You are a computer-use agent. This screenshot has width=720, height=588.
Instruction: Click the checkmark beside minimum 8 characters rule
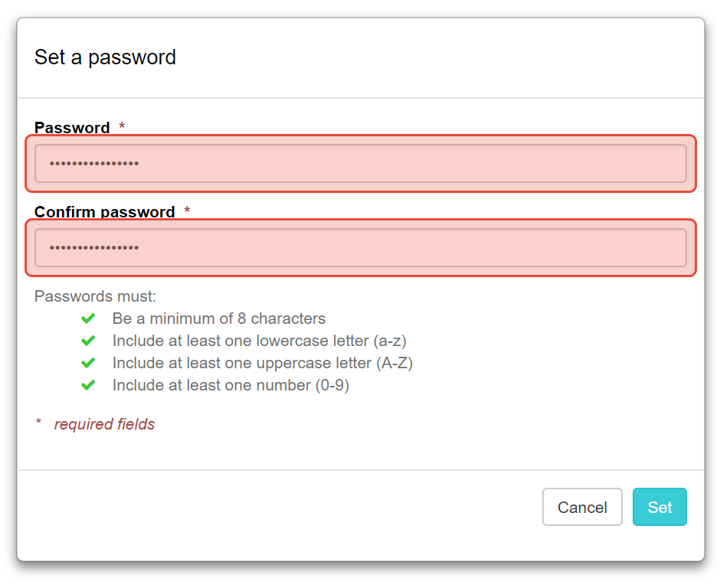[88, 318]
